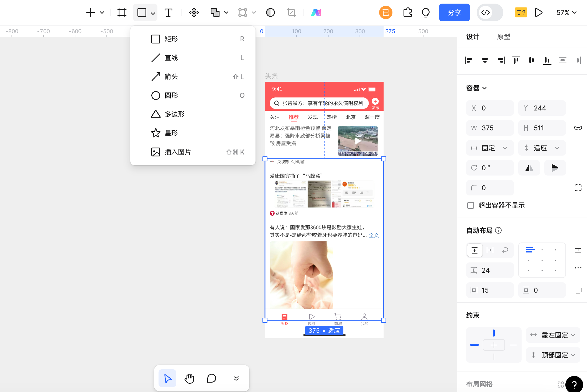The image size is (587, 392).
Task: Open the component tool icon
Action: pyautogui.click(x=194, y=12)
